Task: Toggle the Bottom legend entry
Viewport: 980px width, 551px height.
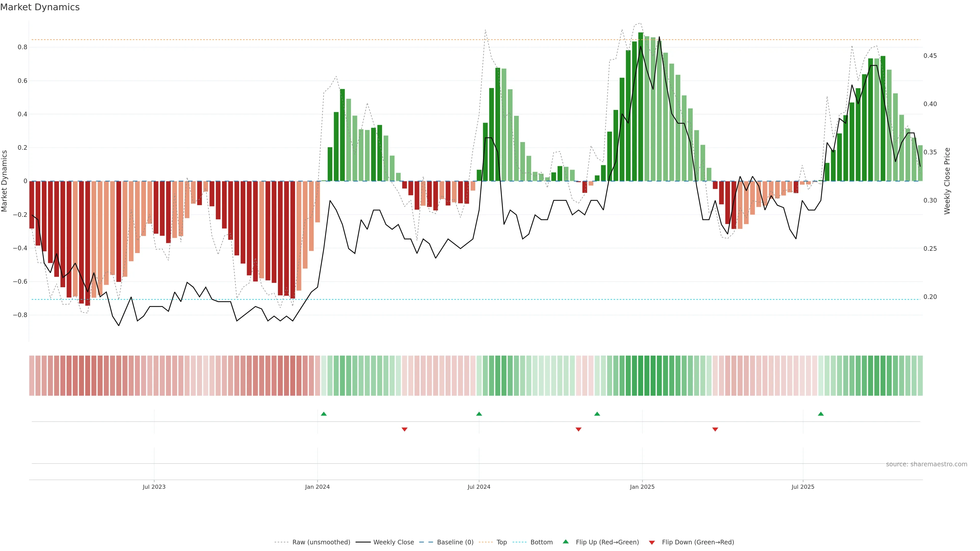Action: [x=541, y=542]
